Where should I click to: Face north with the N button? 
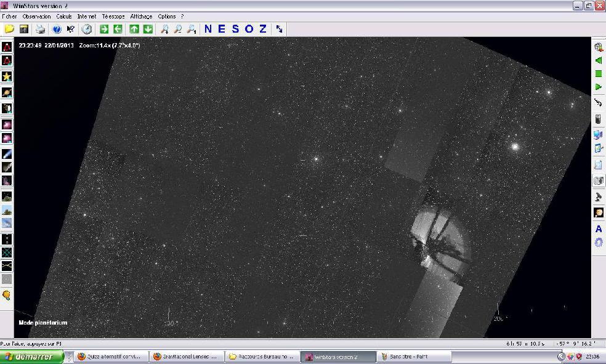[208, 29]
